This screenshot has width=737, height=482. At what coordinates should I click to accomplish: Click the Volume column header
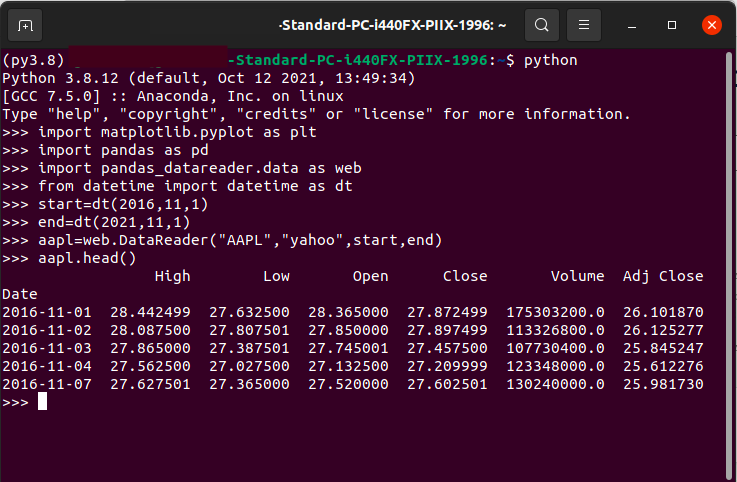[x=577, y=276]
